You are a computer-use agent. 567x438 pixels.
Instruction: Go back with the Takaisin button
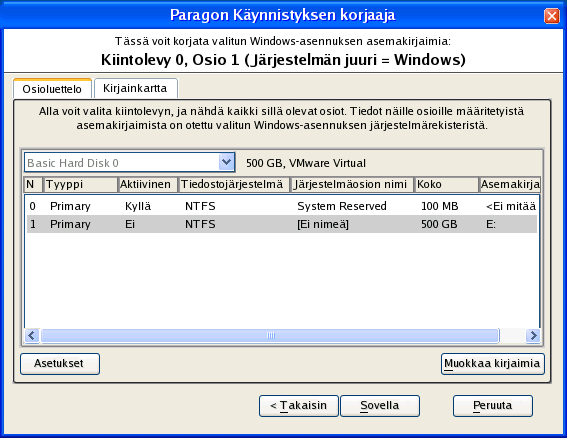click(299, 405)
